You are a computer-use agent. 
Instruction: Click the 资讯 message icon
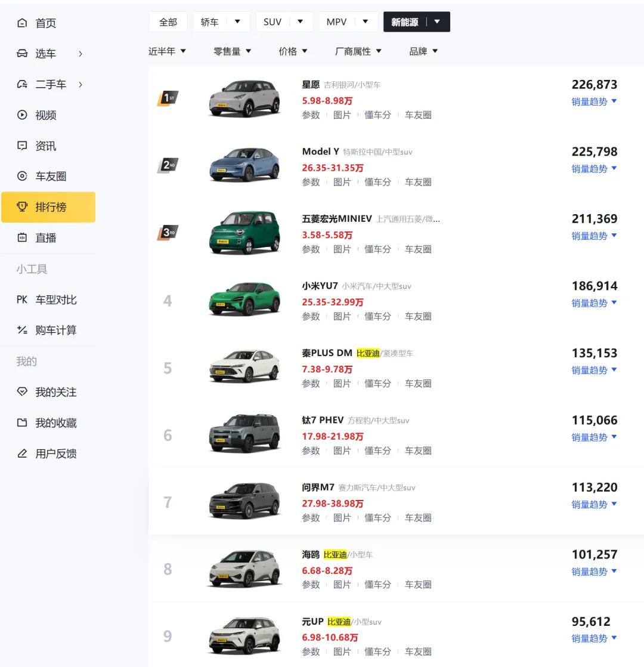[x=22, y=146]
